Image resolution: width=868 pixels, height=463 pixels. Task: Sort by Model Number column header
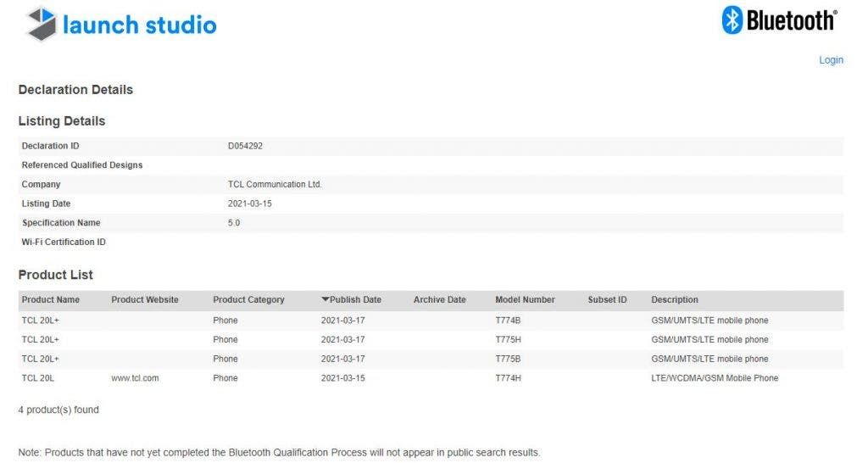point(525,299)
